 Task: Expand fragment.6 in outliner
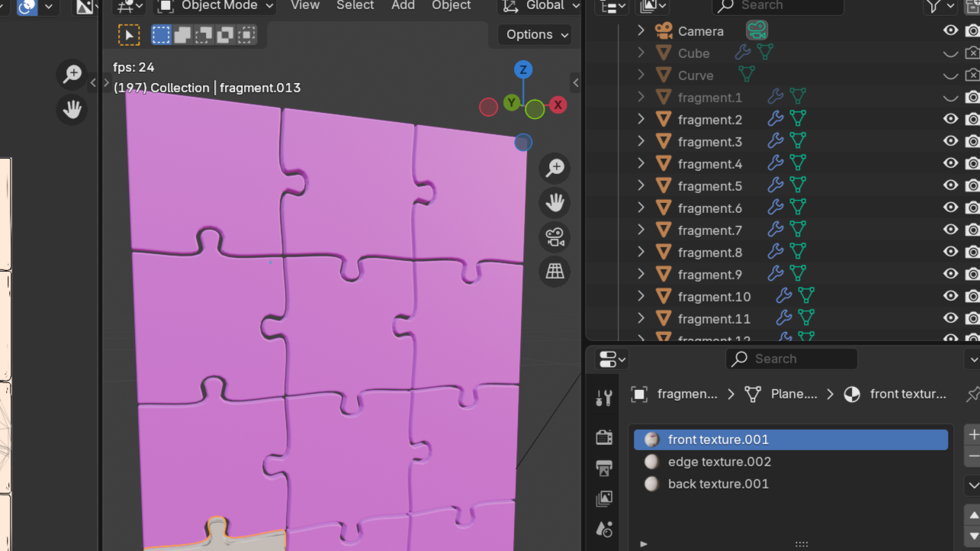pos(641,208)
